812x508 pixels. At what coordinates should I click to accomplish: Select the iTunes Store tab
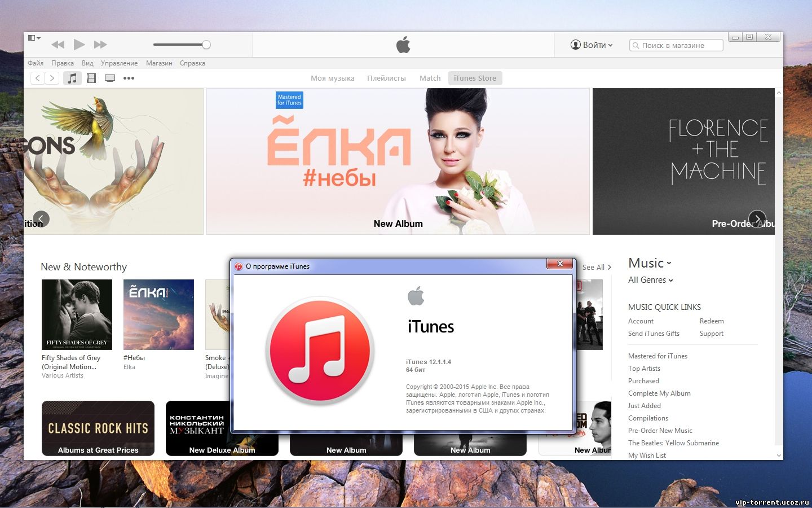pos(475,78)
